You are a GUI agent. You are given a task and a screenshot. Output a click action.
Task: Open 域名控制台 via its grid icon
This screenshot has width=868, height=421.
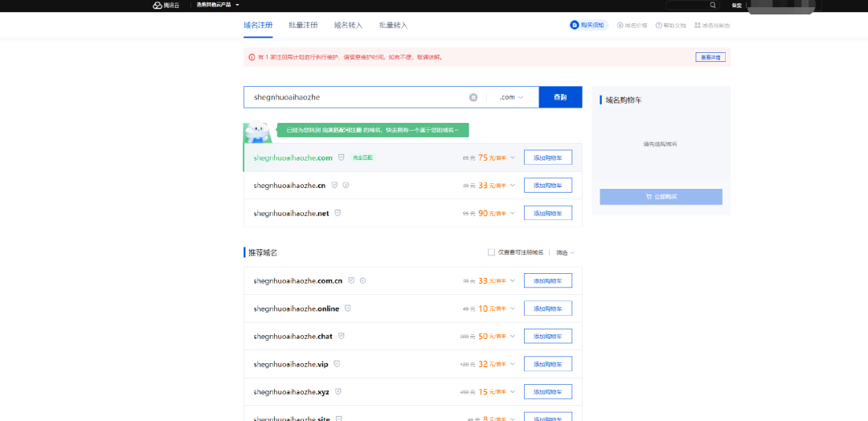click(x=698, y=26)
